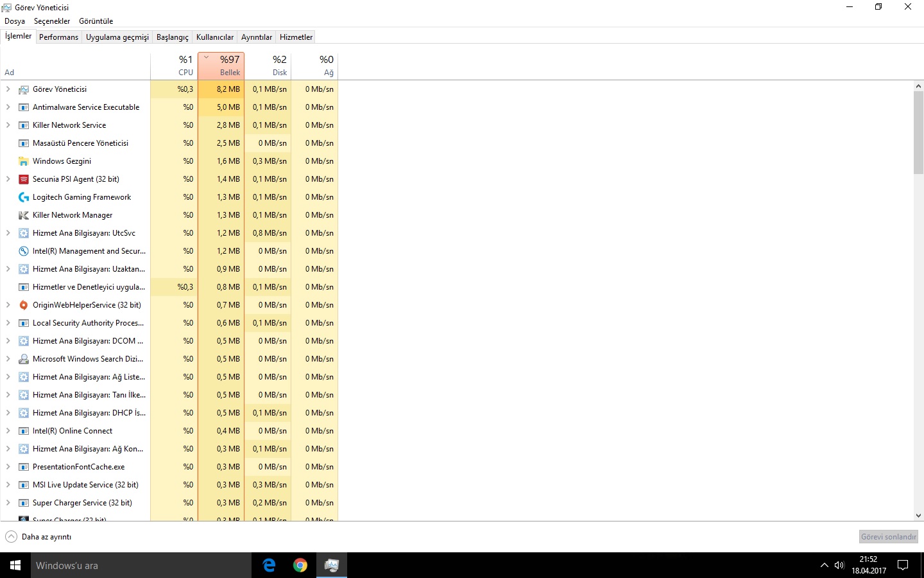Click the Killer Network Service icon
This screenshot has height=578, width=924.
pyautogui.click(x=24, y=125)
